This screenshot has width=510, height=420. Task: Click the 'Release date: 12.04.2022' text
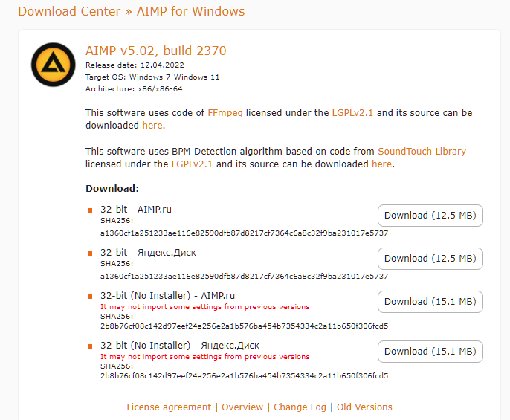135,65
